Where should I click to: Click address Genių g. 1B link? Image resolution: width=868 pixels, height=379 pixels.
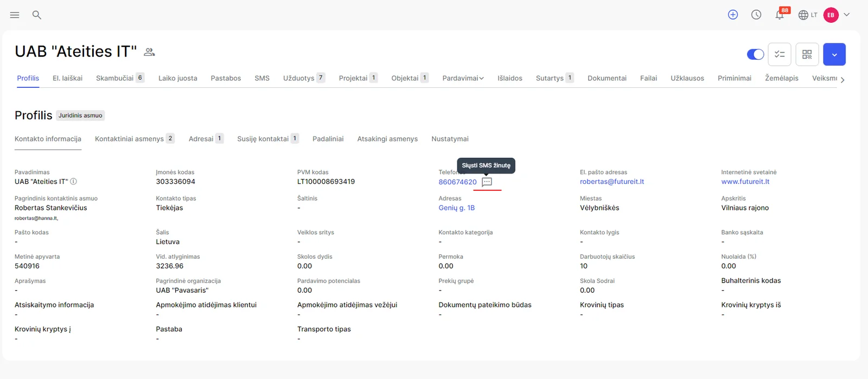click(x=457, y=208)
